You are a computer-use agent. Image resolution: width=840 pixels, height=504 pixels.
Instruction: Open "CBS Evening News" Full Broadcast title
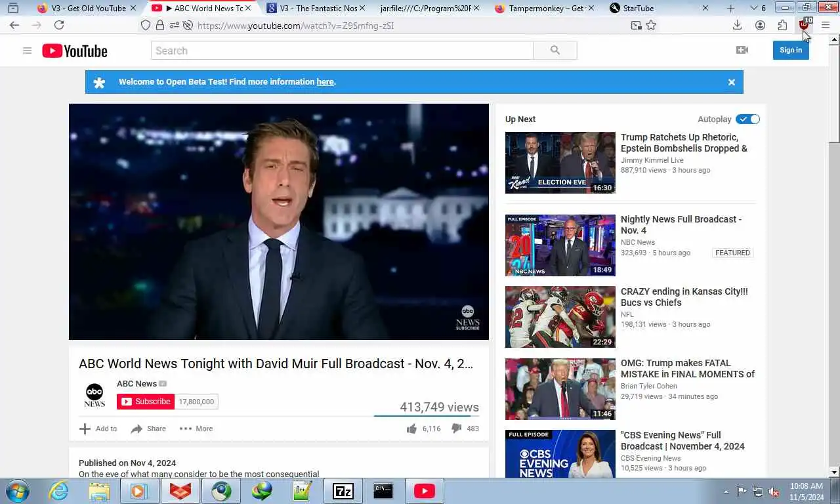click(x=682, y=441)
